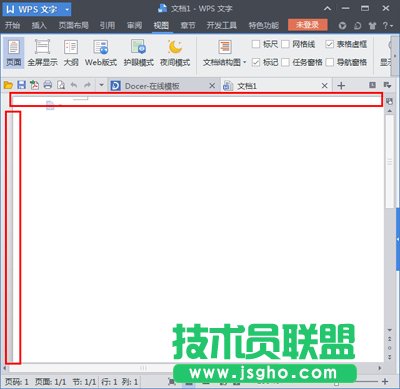Open the 审阅 ribbon tab
The height and width of the screenshot is (389, 400).
(x=134, y=25)
